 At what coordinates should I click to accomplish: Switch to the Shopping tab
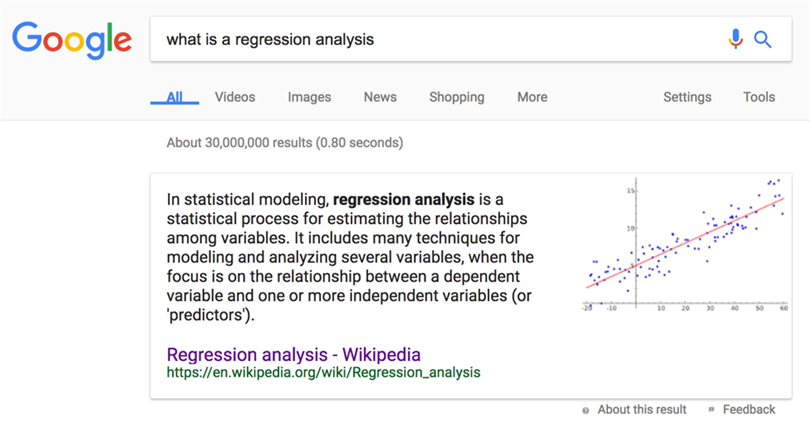click(457, 97)
